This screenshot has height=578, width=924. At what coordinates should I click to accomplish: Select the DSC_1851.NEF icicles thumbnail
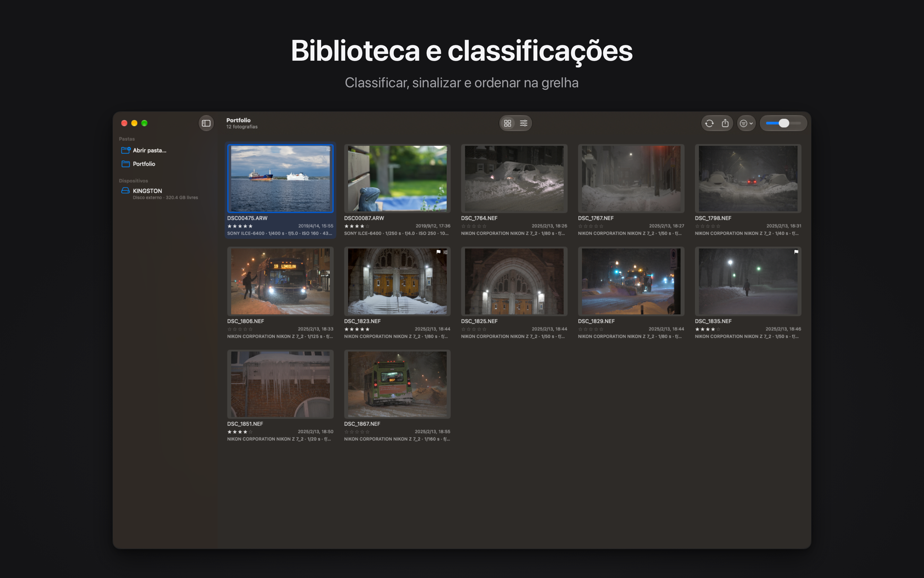click(280, 384)
